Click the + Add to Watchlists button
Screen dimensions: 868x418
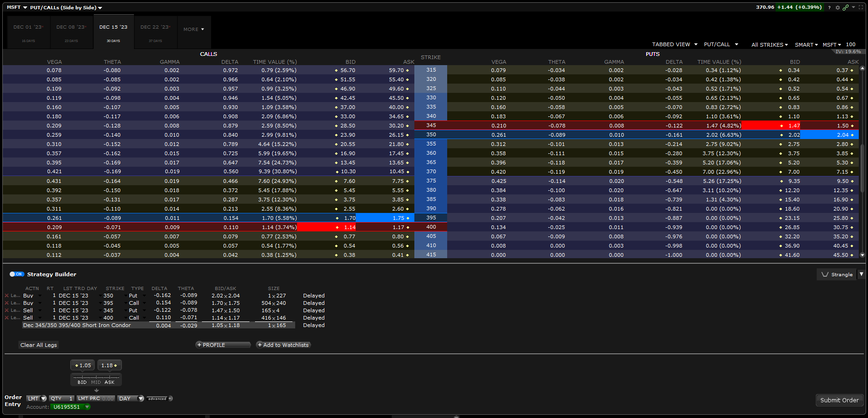tap(283, 345)
